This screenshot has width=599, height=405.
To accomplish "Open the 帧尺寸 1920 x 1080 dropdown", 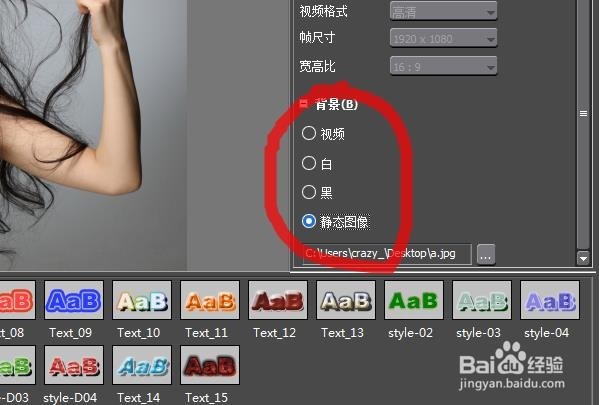I will point(443,38).
